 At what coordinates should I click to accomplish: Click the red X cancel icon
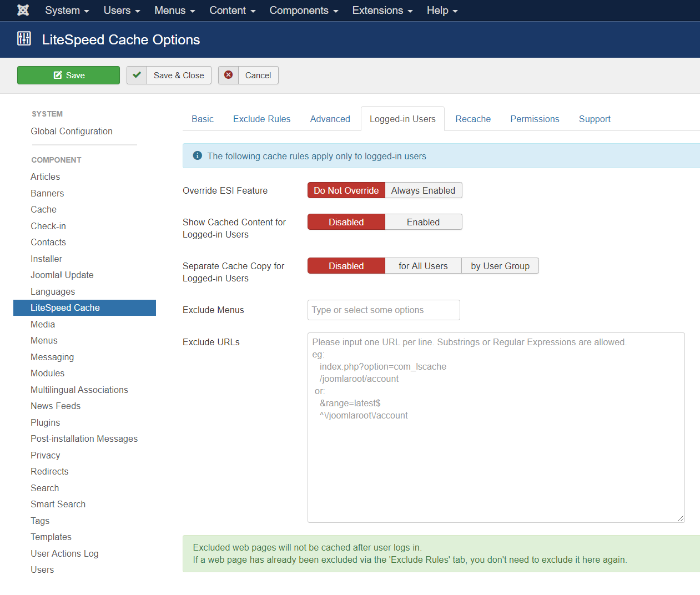[x=228, y=75]
